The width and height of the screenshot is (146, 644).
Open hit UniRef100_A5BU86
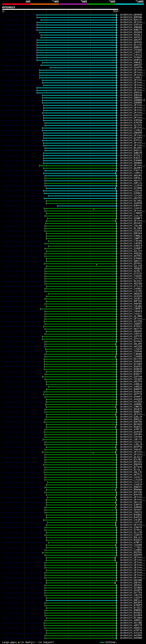tap(131, 27)
